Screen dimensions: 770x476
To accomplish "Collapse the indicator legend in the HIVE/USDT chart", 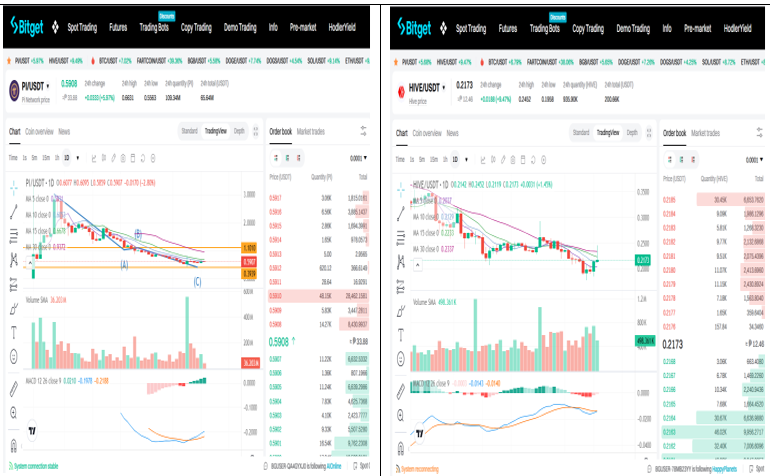I will pos(417,265).
